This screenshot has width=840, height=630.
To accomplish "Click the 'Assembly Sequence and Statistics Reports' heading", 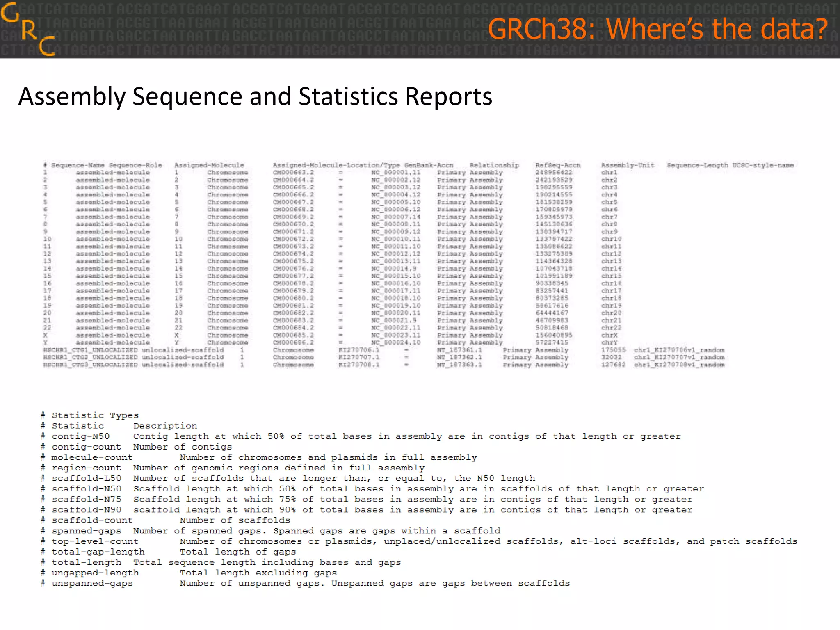I will click(x=255, y=96).
